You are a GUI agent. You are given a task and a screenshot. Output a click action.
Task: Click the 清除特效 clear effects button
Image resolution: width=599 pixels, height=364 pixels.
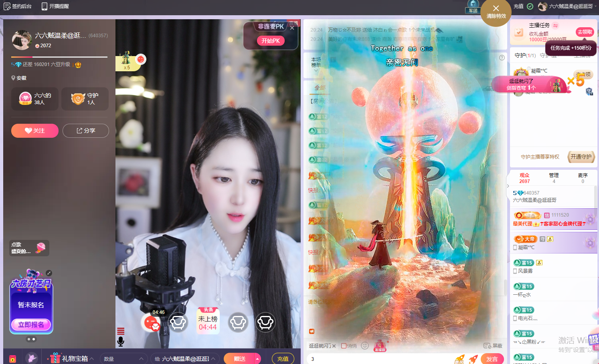click(x=496, y=12)
